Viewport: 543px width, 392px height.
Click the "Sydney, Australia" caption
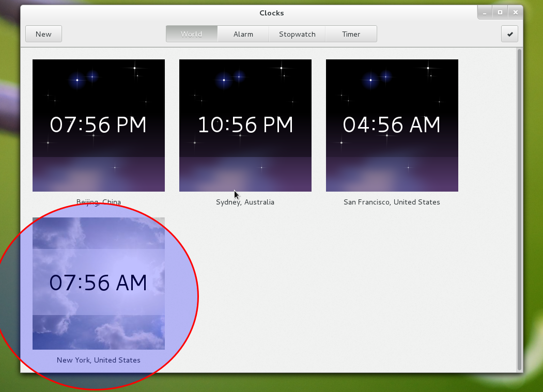tap(245, 202)
